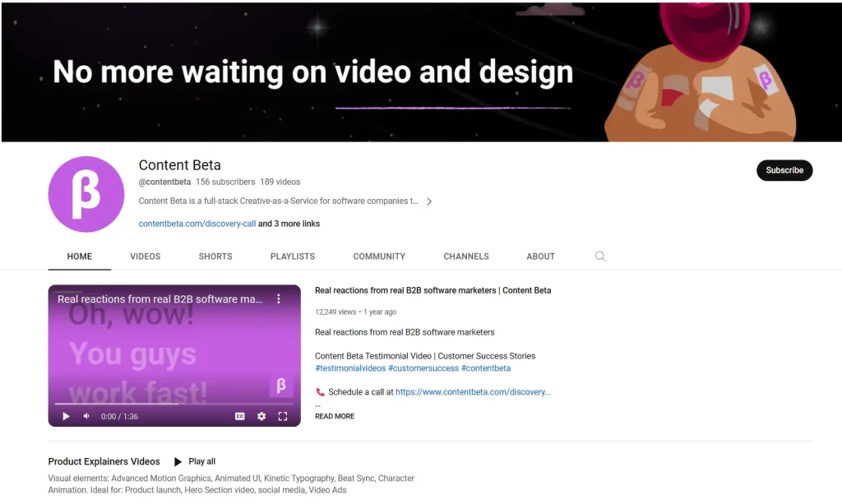Viewport: 842px width, 504px height.
Task: Click the #contentbeta hashtag
Action: (x=486, y=368)
